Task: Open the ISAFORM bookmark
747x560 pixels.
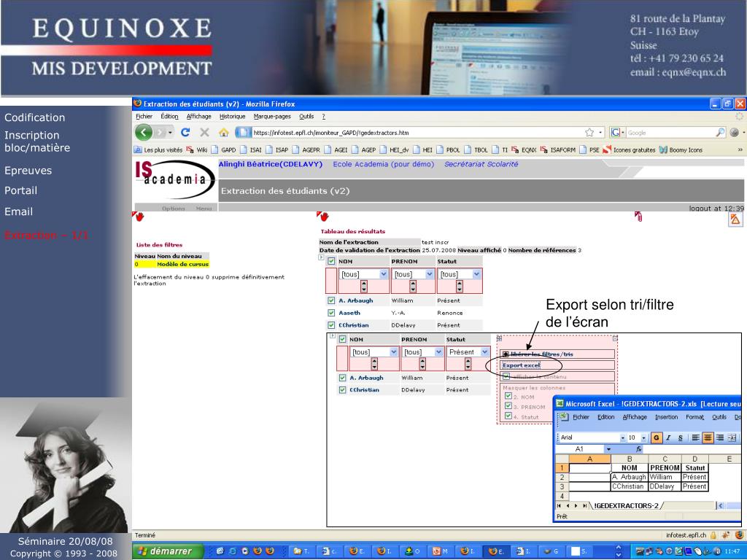Action: click(558, 149)
